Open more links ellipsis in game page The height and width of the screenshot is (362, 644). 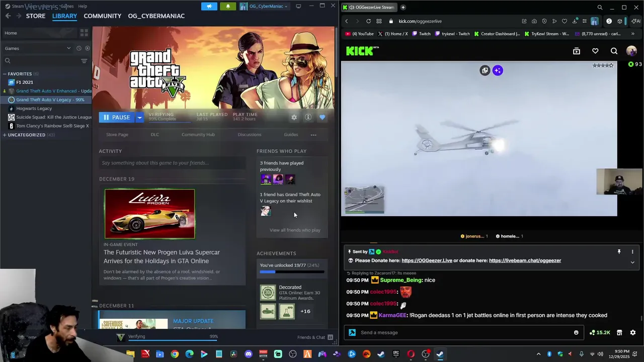point(313,135)
